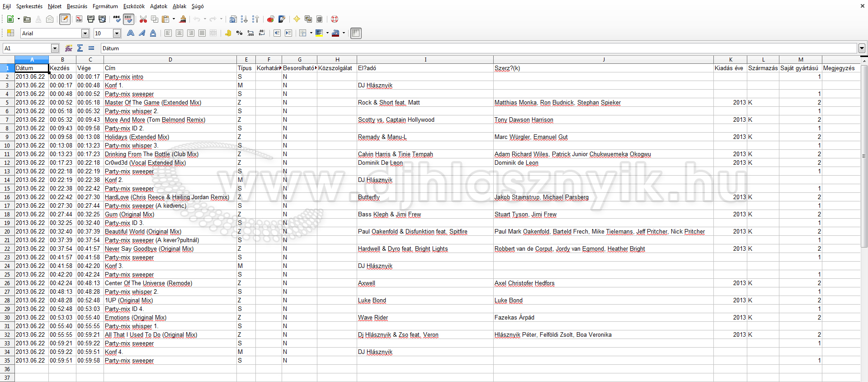868x382 pixels.
Task: Sort the column descending
Action: point(256,19)
